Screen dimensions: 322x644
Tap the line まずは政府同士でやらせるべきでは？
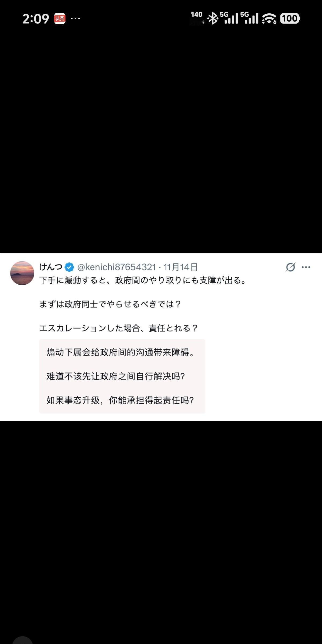[110, 304]
